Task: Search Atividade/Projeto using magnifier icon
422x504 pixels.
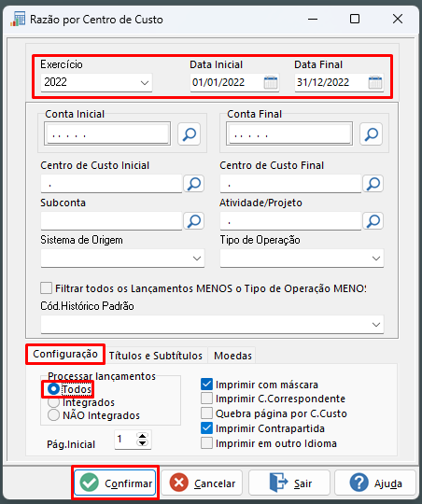Action: [x=373, y=221]
